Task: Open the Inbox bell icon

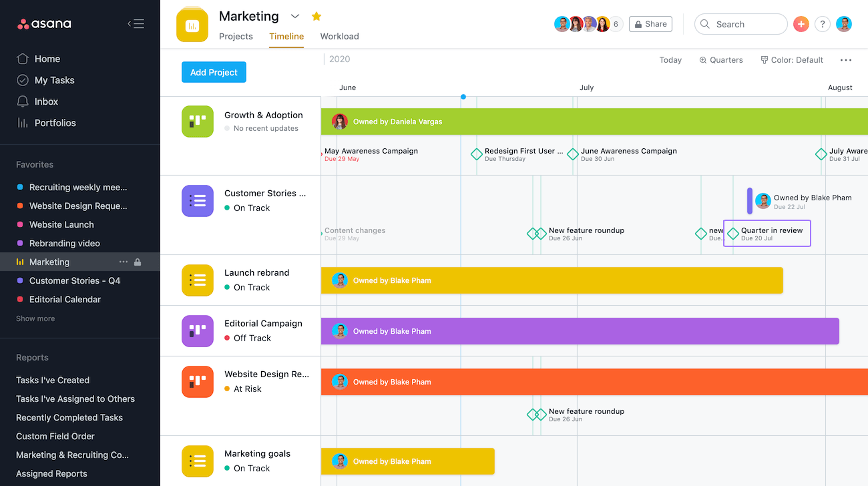Action: tap(23, 101)
